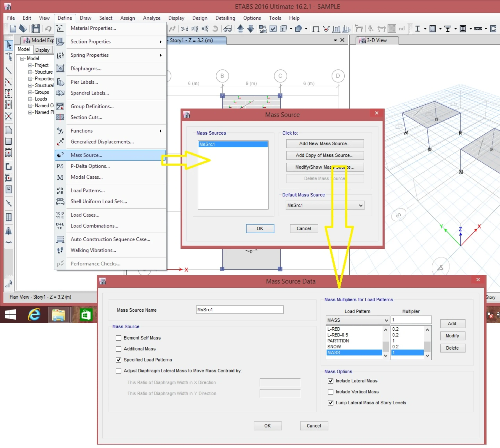The width and height of the screenshot is (500, 448).
Task: Uncheck Specified Load Patterns checkbox
Action: [119, 360]
